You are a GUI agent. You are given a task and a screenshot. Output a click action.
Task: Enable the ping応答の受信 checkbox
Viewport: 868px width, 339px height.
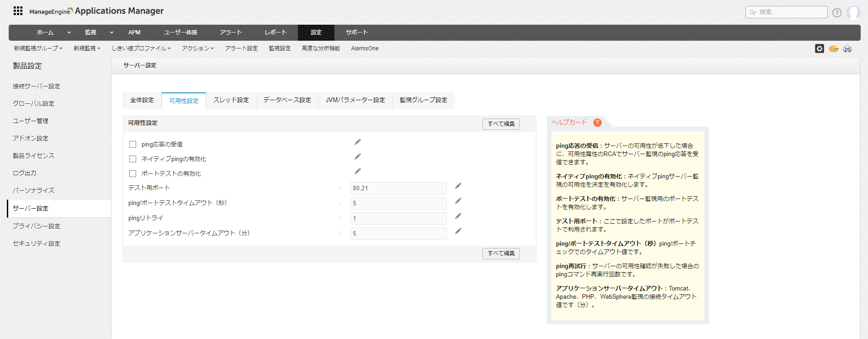(133, 145)
